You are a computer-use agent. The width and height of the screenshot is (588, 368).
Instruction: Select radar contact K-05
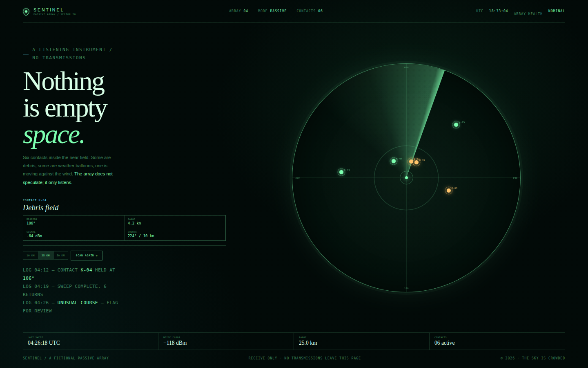pos(456,125)
